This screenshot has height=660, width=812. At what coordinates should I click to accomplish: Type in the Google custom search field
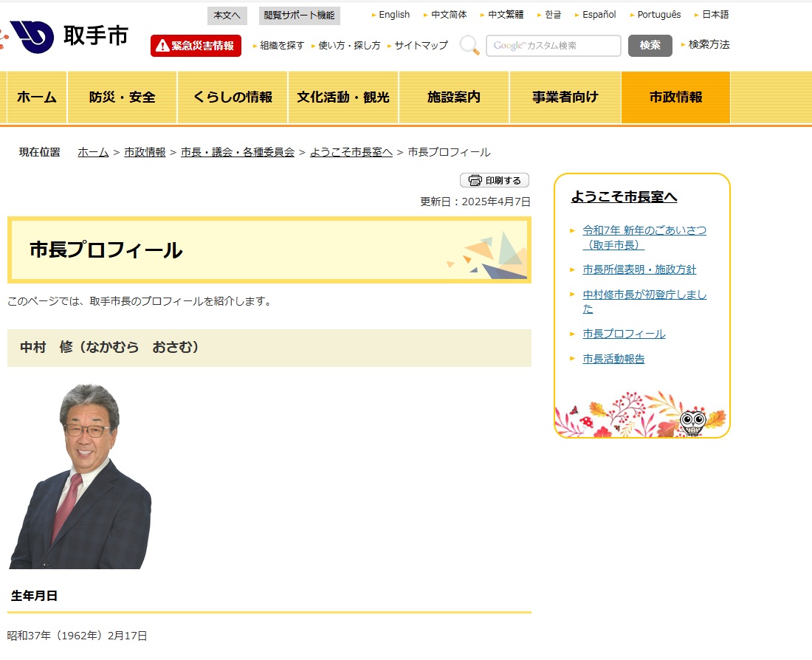tap(553, 46)
